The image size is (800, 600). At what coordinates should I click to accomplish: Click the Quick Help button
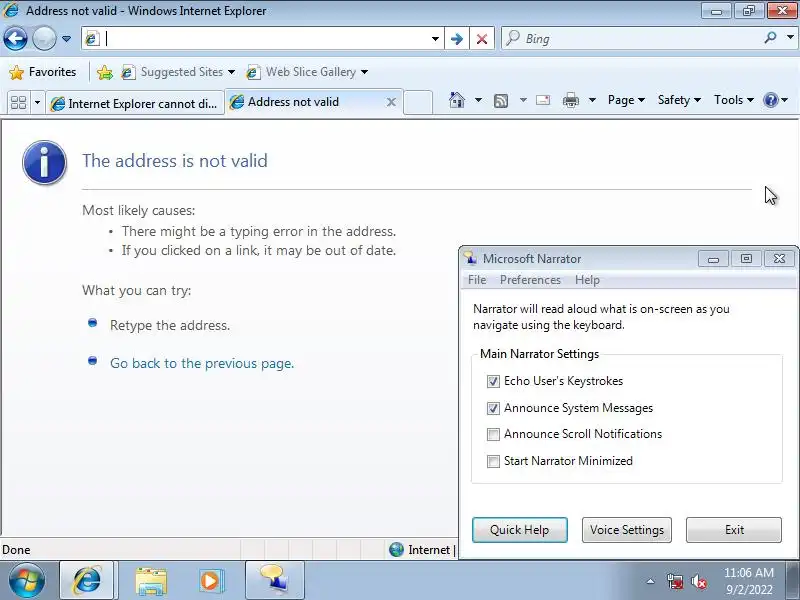[x=519, y=530]
